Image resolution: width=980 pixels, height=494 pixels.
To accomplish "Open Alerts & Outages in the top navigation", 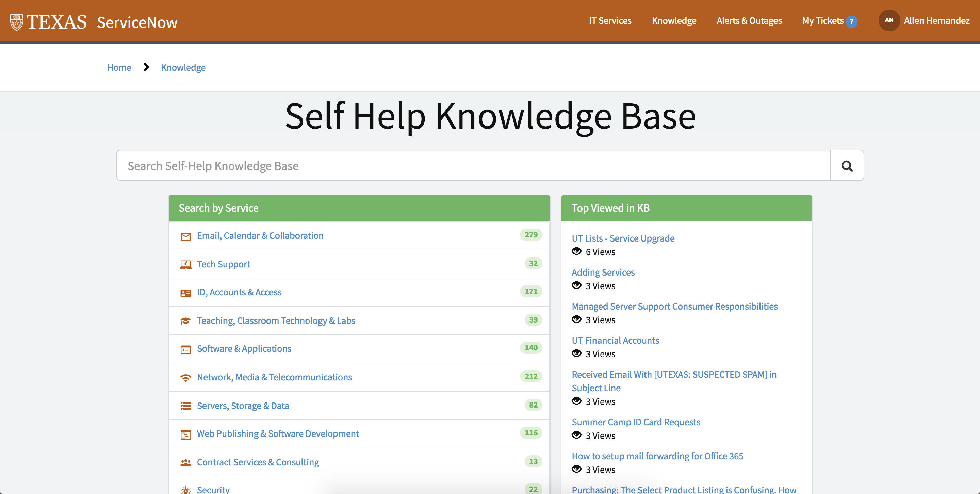I will [x=749, y=20].
